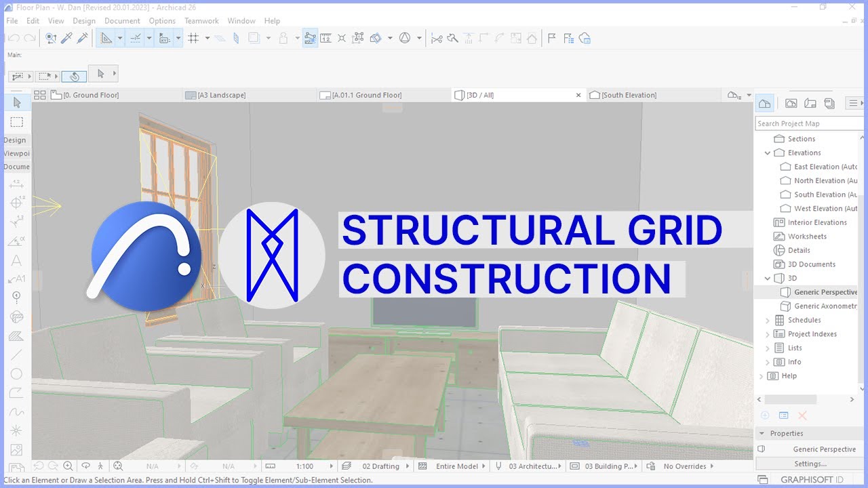Toggle the Guide Lines button

point(106,39)
